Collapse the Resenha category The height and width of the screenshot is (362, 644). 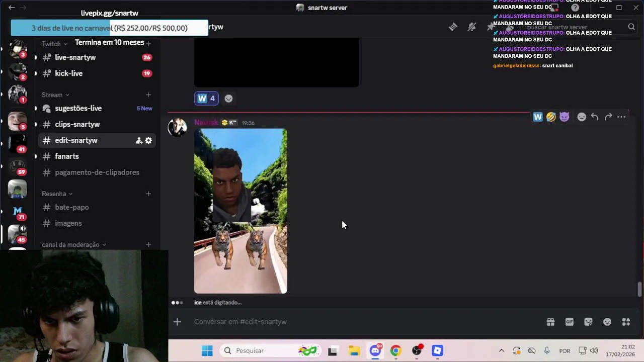pyautogui.click(x=57, y=194)
